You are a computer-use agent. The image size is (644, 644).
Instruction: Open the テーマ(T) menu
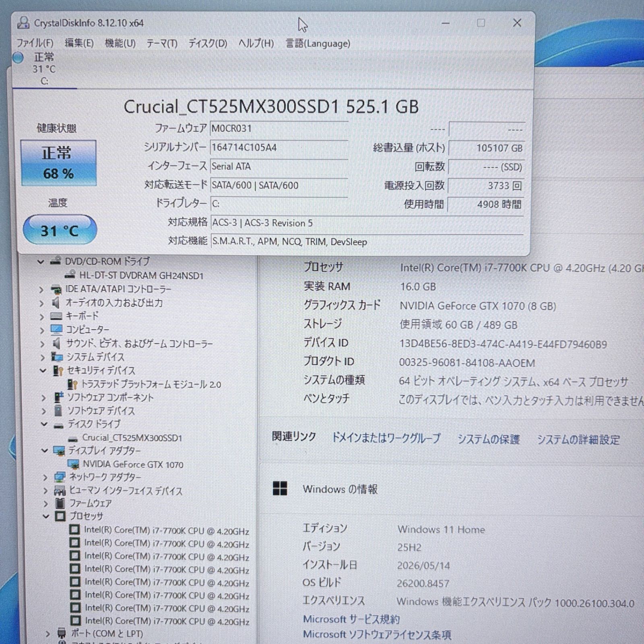pos(162,43)
